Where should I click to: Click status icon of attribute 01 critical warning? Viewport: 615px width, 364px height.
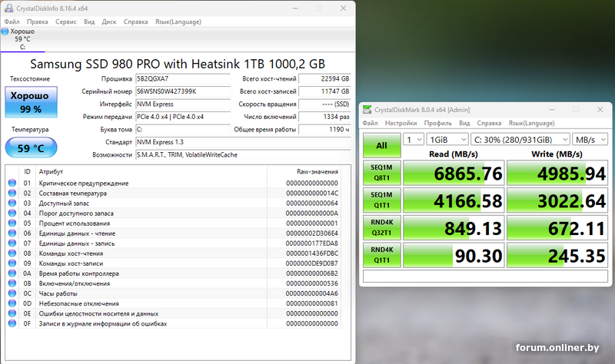click(x=12, y=184)
